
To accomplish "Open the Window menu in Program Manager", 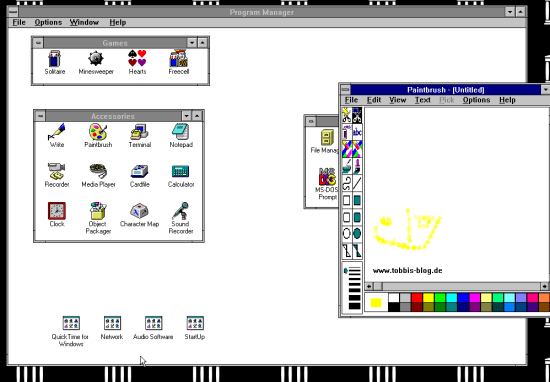I will pos(84,22).
